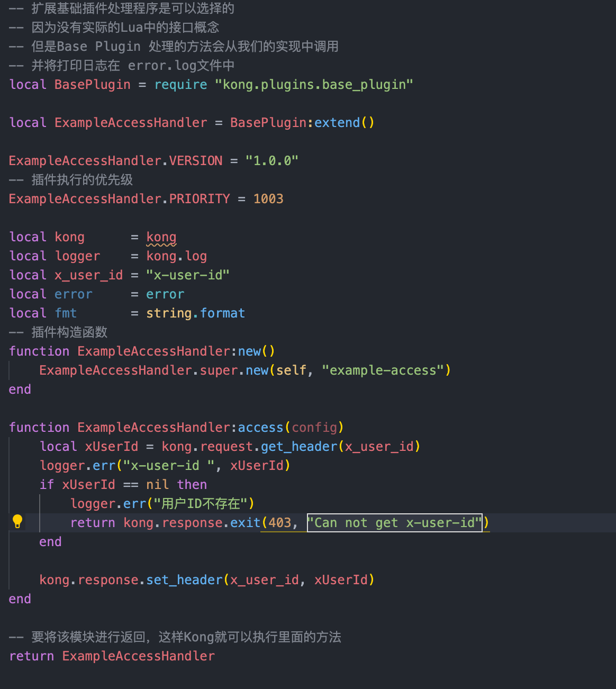
Task: Click the ExampleAccessHandler:new function name
Action: [169, 351]
